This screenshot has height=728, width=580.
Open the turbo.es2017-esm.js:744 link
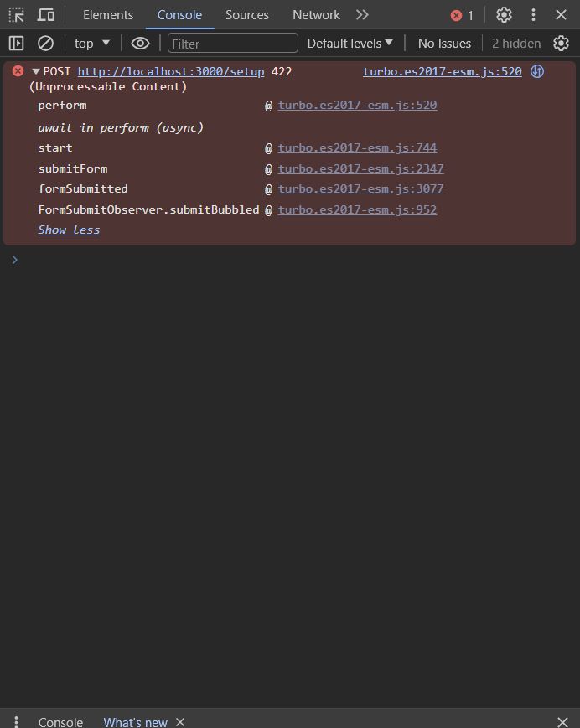[x=357, y=147]
